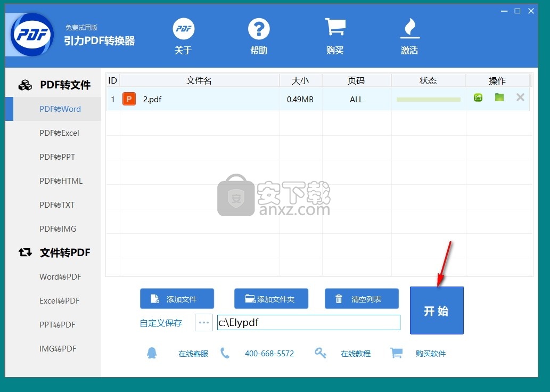Click the QQ online service icon
Viewport: 550px width, 392px height.
(x=152, y=353)
